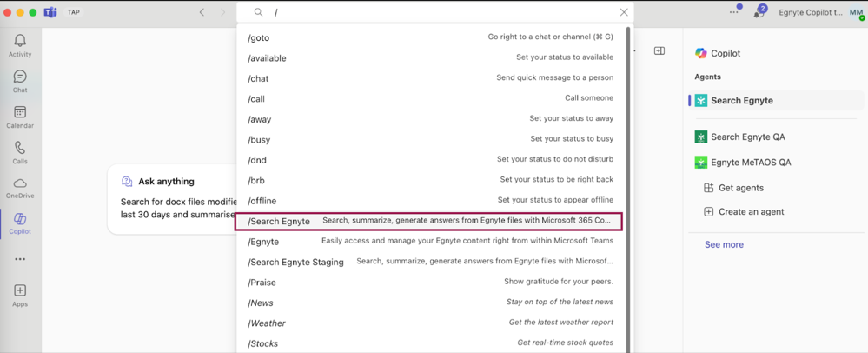The height and width of the screenshot is (353, 868).
Task: Choose the /Weather command
Action: click(x=430, y=323)
